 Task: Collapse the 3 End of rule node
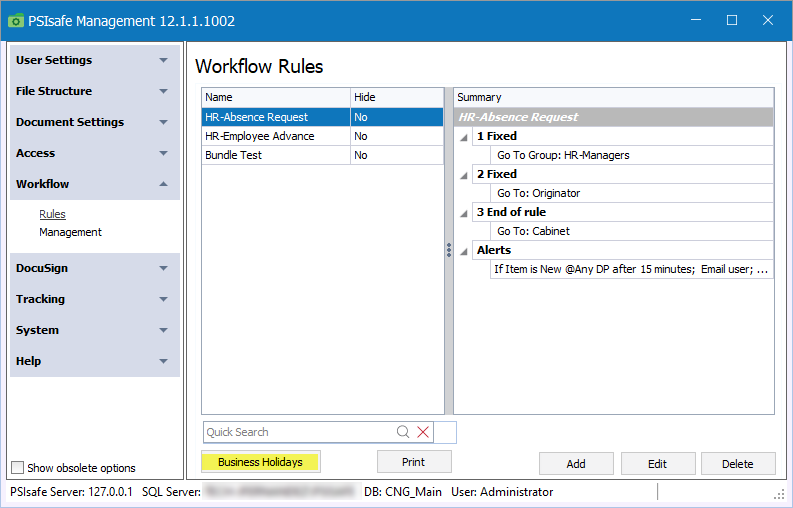click(464, 213)
